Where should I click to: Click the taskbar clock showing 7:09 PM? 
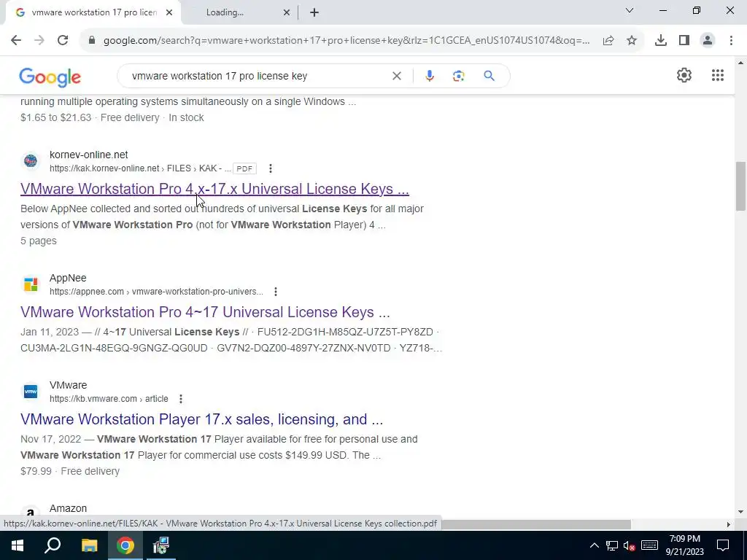click(684, 545)
